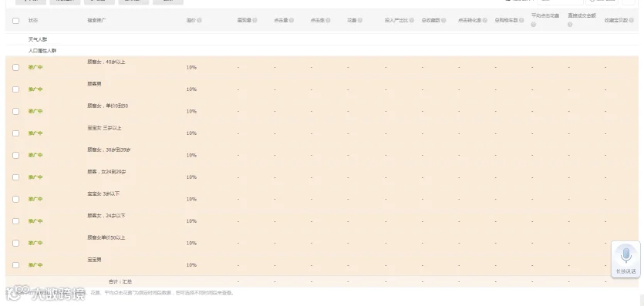Click the help icon next to 总收藏数
This screenshot has width=644, height=306.
[443, 20]
